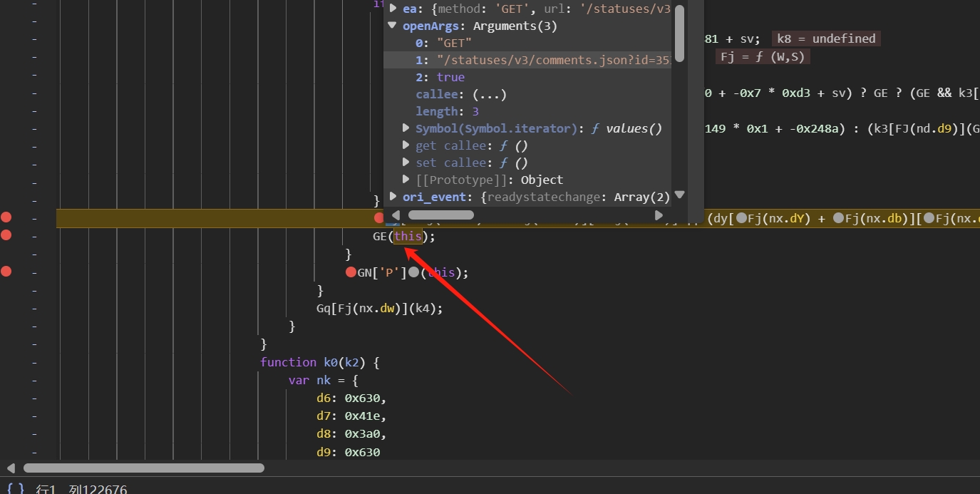Toggle the gutter breakpoint on the GN['P'] line

[x=6, y=272]
